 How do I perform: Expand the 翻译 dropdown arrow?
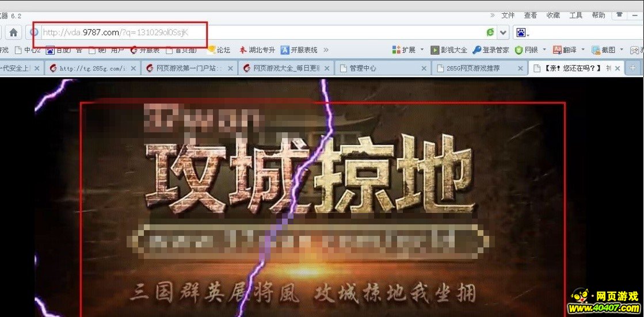tap(583, 50)
